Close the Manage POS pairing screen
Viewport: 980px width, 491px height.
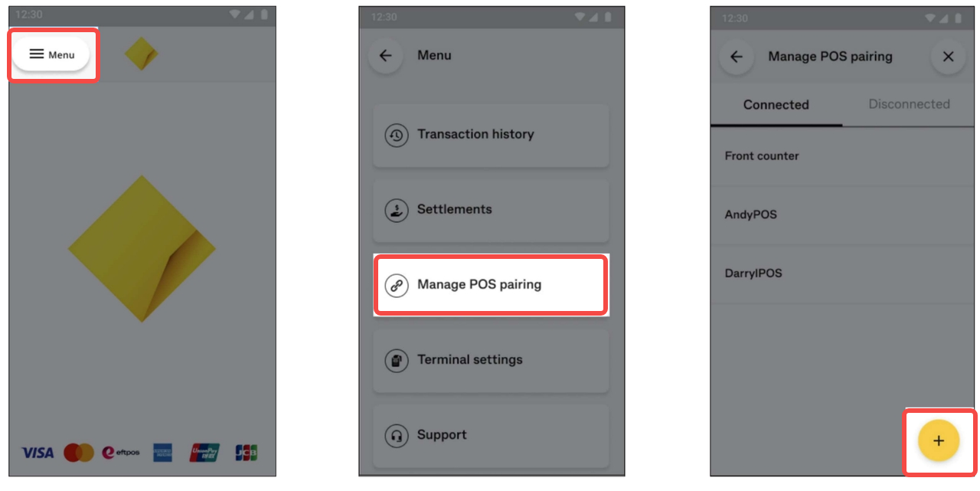[948, 57]
